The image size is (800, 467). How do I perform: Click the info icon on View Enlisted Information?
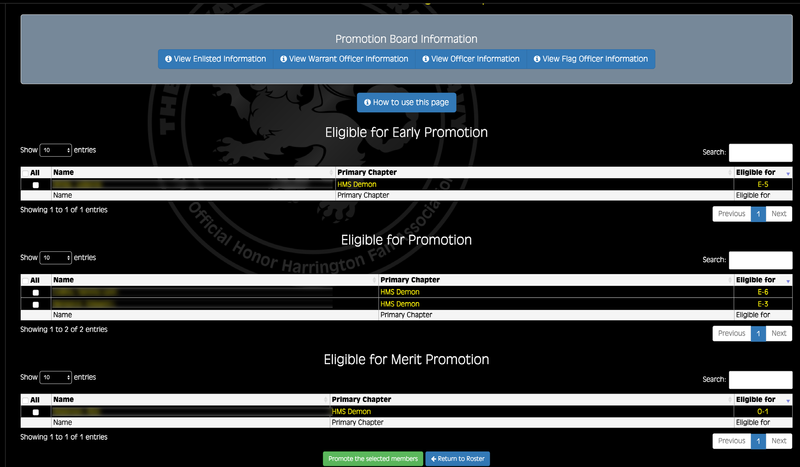tap(168, 59)
